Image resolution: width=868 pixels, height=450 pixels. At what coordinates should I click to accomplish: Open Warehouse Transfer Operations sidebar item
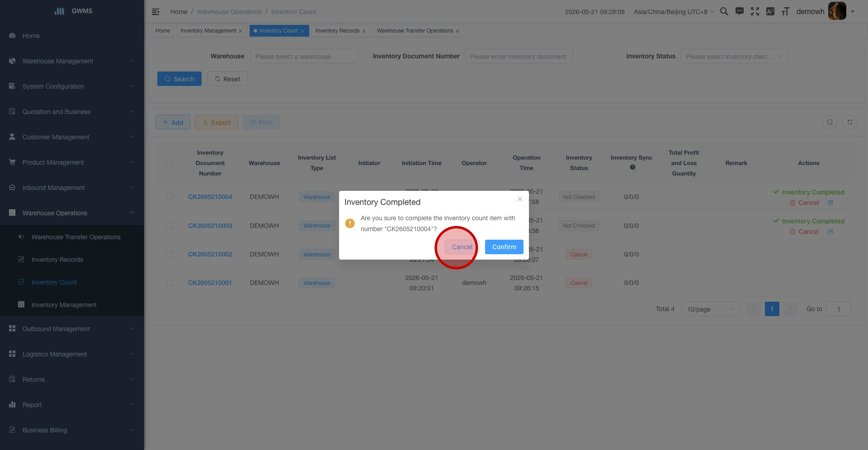coord(72,237)
